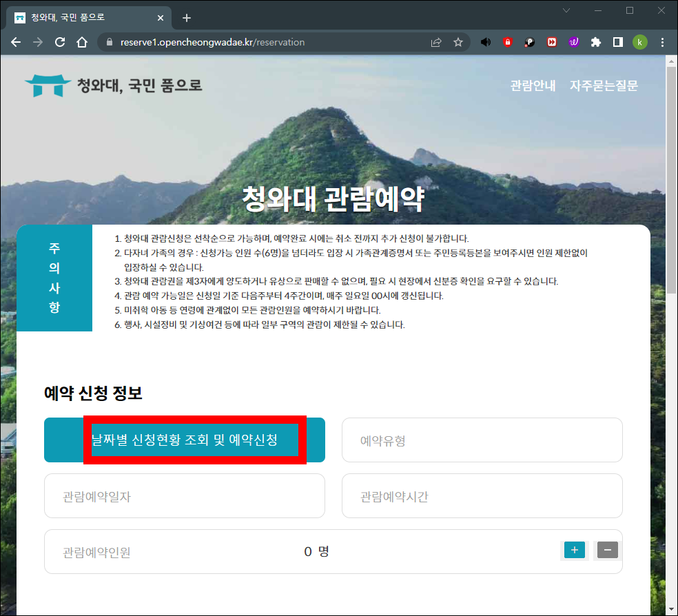Open the 예약유형 selection field
Screen dimensions: 678x616
pyautogui.click(x=482, y=440)
